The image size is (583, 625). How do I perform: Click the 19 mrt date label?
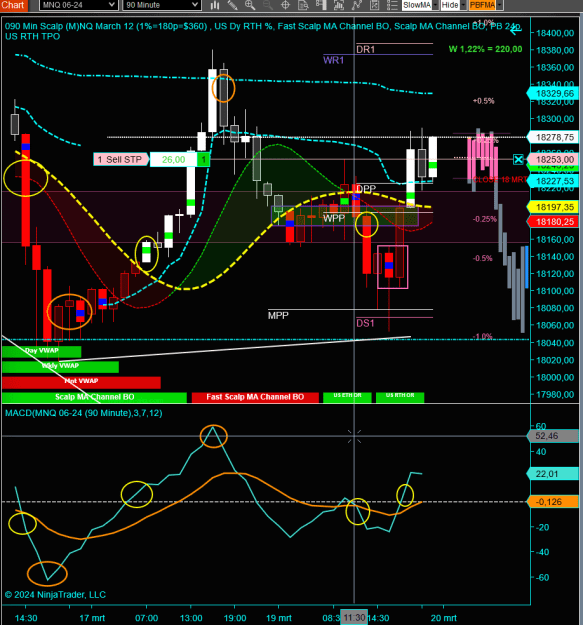279,618
